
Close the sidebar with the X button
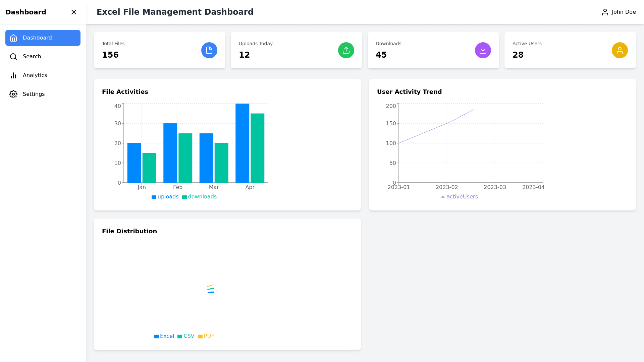tap(74, 12)
